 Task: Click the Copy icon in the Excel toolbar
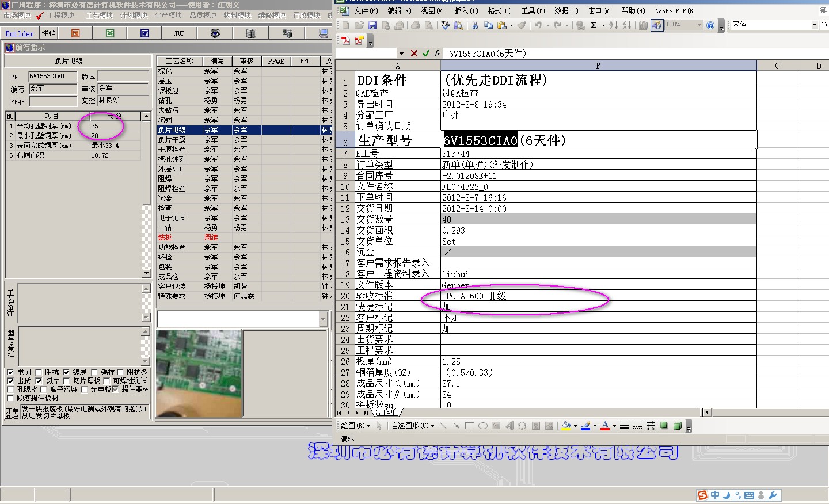click(x=488, y=25)
